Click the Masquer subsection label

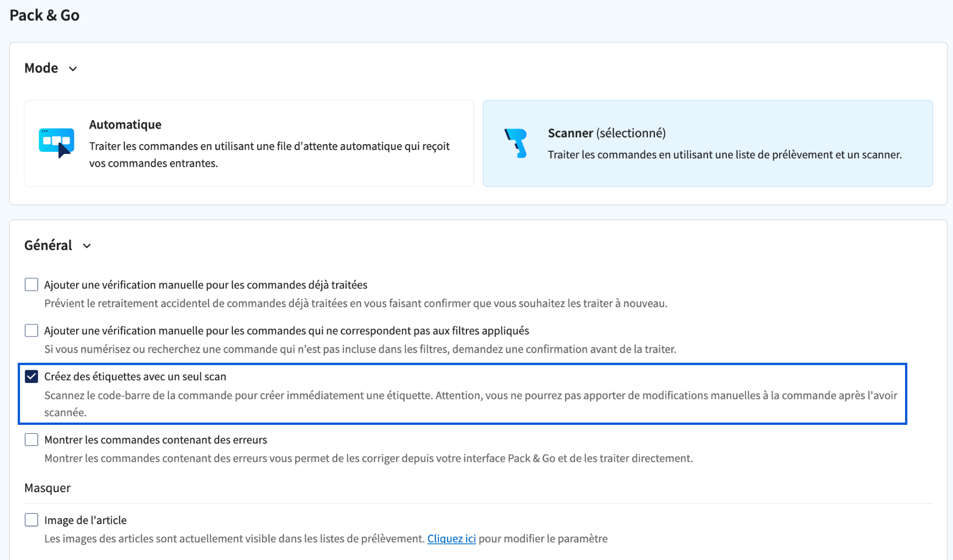[x=47, y=488]
